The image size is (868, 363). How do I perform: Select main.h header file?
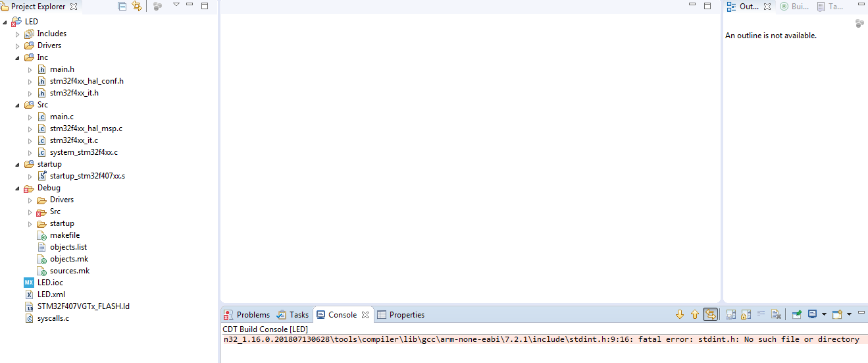click(62, 69)
